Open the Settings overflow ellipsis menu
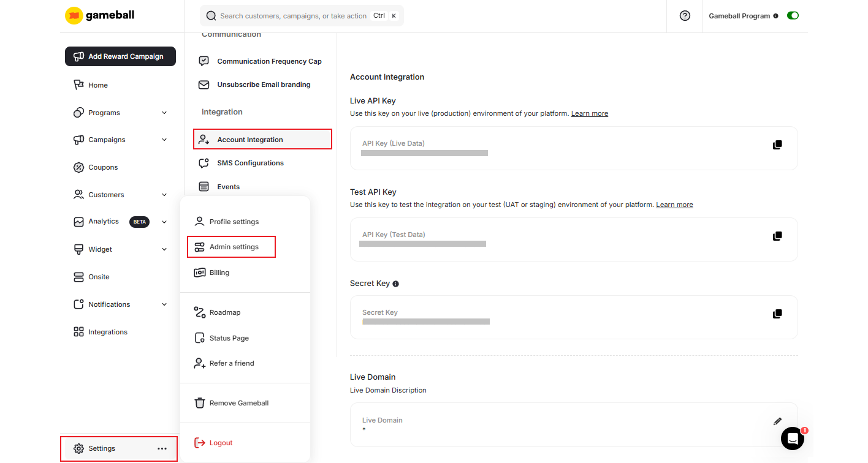This screenshot has width=868, height=463. (162, 448)
